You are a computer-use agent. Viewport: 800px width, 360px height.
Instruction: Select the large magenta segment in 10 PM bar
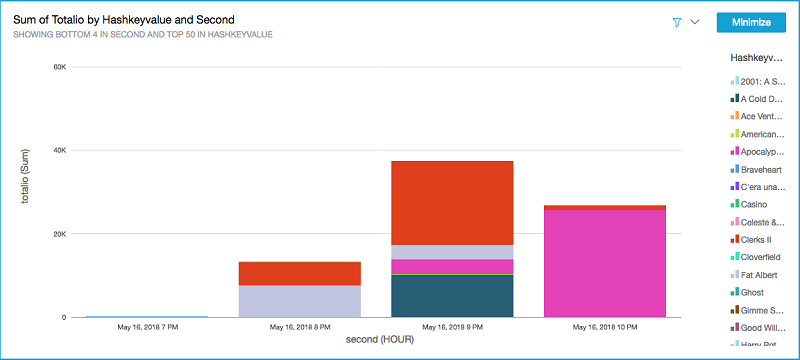tap(605, 264)
